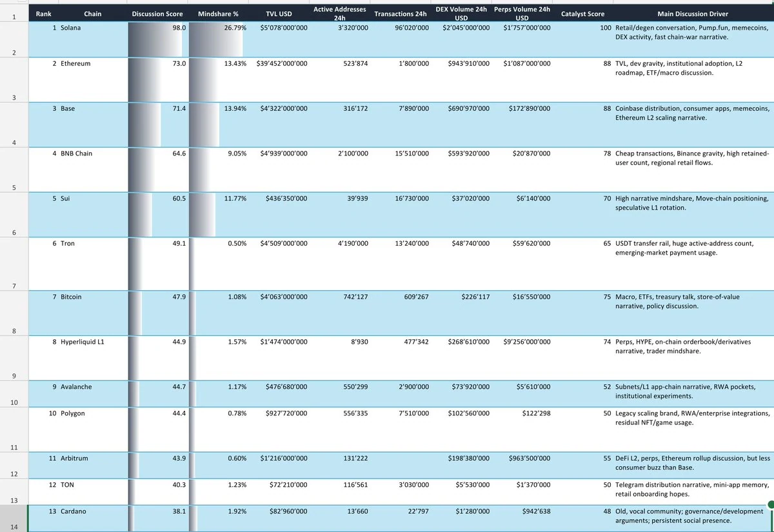Select the TVL USD header cell

[x=279, y=14]
